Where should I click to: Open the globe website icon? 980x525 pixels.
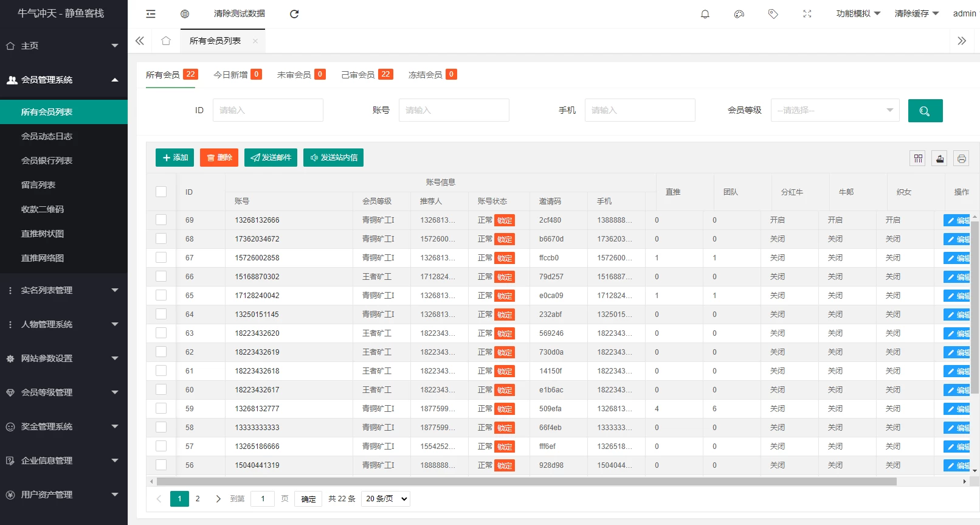tap(185, 14)
